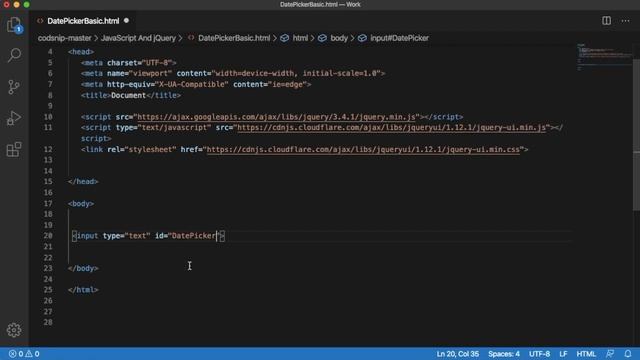Viewport: 640px width, 360px height.
Task: Click the JavaScript And jQuery breadcrumb
Action: (x=138, y=38)
